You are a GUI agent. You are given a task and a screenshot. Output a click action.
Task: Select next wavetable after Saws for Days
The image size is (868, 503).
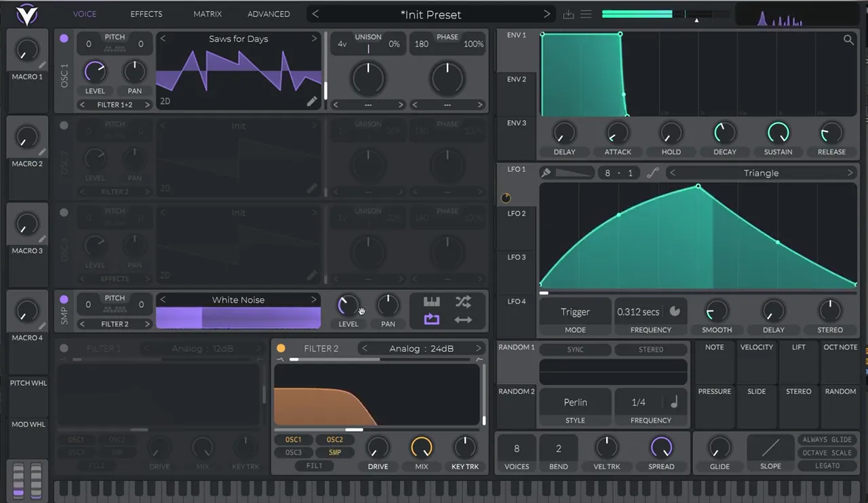tap(314, 39)
